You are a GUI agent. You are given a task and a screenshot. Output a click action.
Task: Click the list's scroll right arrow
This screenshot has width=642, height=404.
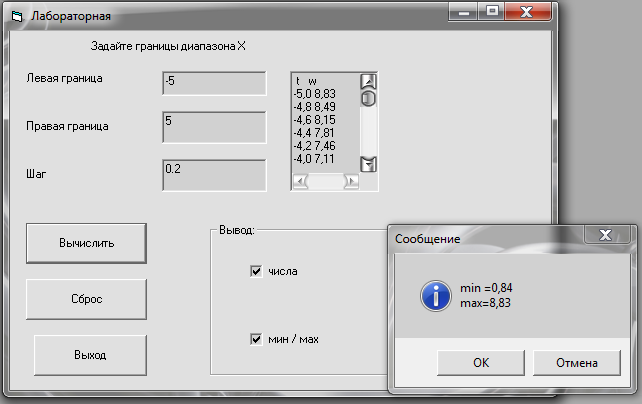(351, 181)
